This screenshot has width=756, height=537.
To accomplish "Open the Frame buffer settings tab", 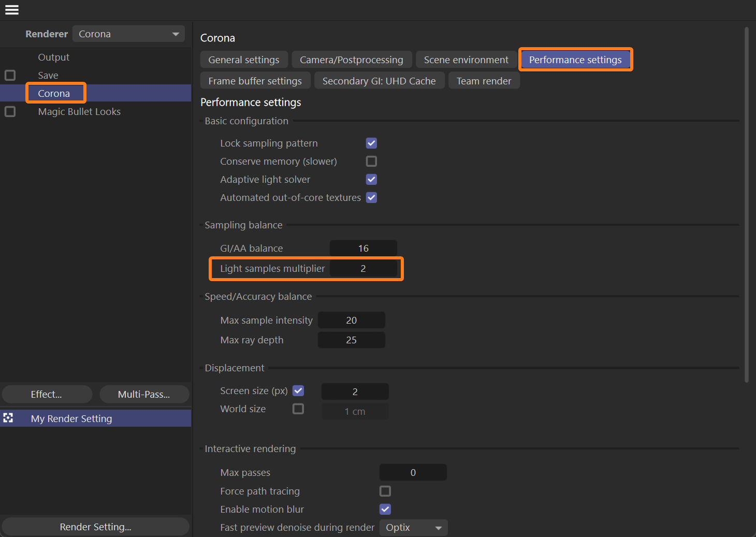I will click(x=255, y=81).
